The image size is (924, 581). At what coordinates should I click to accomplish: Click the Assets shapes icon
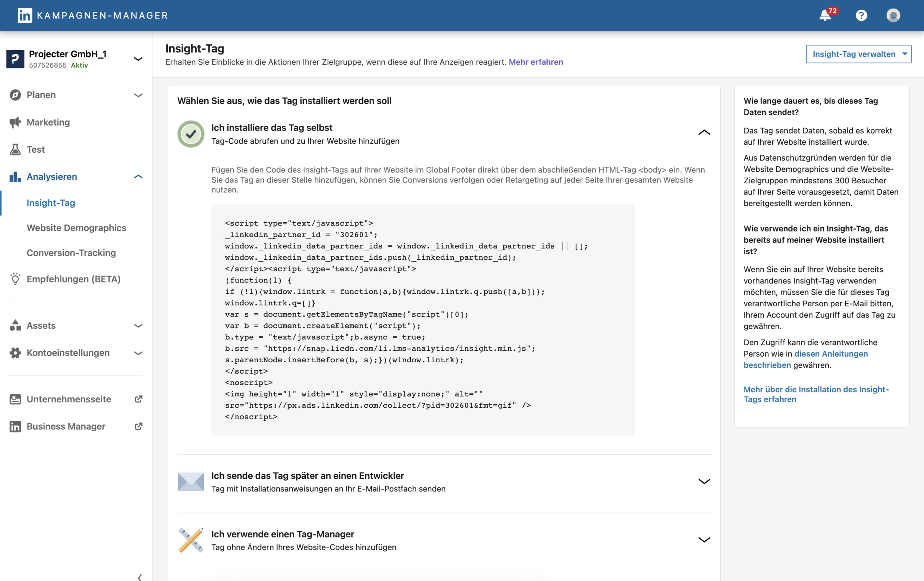15,326
